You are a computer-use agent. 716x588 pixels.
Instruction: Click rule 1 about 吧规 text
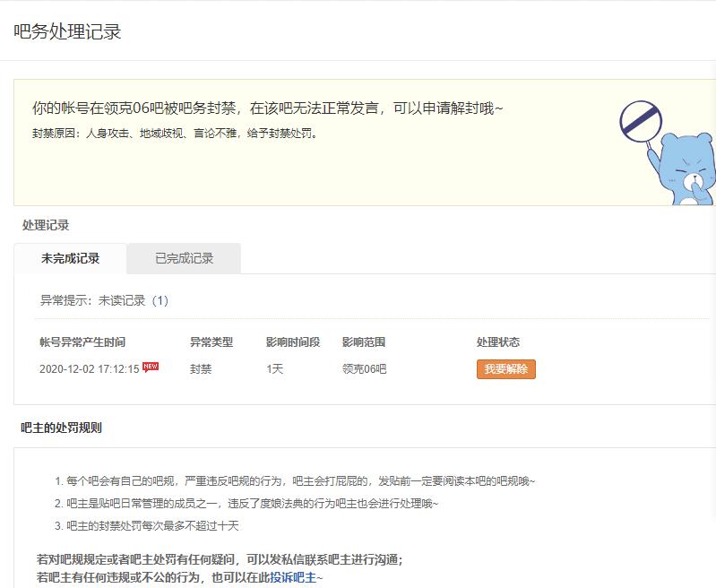click(x=295, y=481)
